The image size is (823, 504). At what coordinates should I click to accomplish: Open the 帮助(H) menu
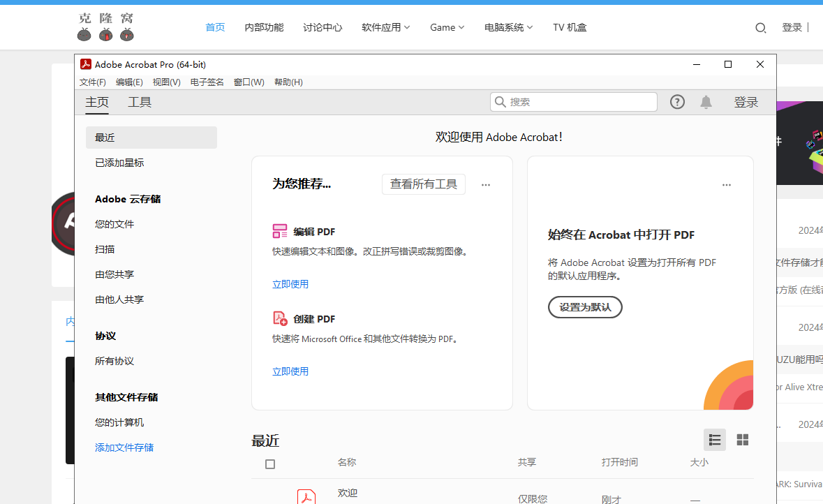(288, 82)
